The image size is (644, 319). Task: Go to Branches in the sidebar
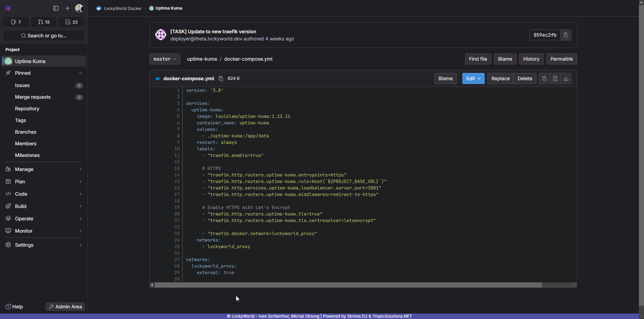pos(26,132)
